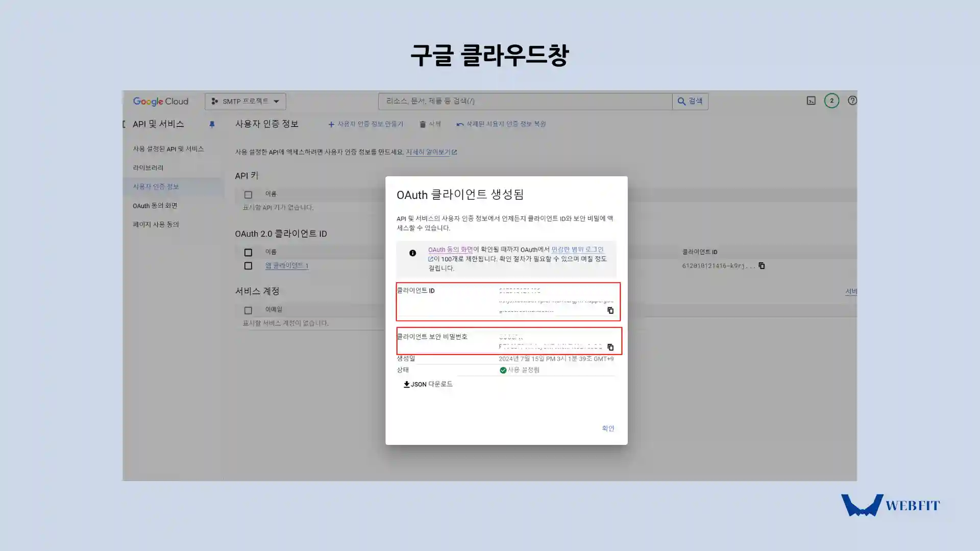The height and width of the screenshot is (551, 980).
Task: Click 표시할 서비스 계정이 없습니다 text
Action: [x=285, y=323]
